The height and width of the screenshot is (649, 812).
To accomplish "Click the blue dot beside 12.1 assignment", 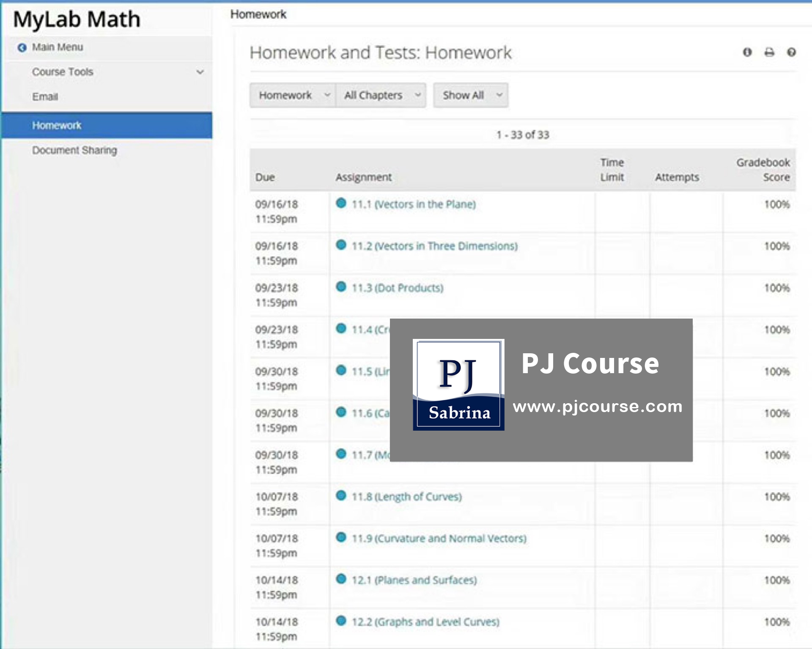I will click(x=341, y=579).
